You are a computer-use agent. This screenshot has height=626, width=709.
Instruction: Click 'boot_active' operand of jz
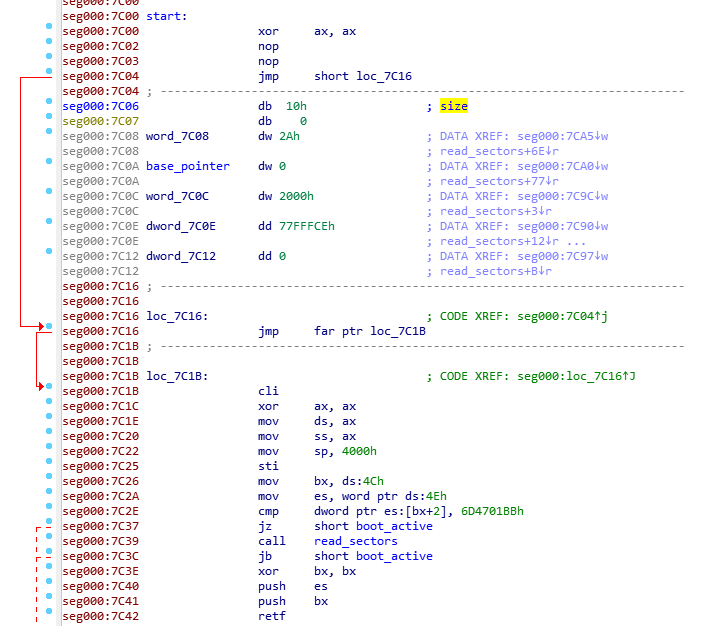point(394,526)
